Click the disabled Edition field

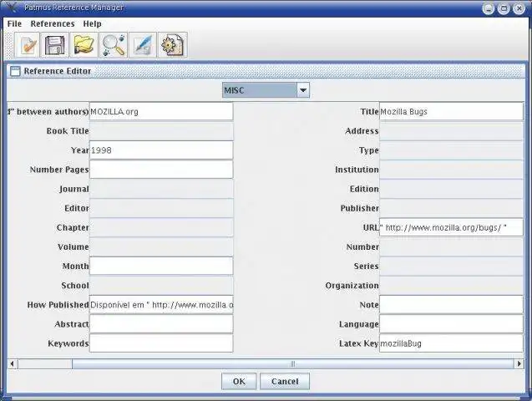[x=451, y=189]
